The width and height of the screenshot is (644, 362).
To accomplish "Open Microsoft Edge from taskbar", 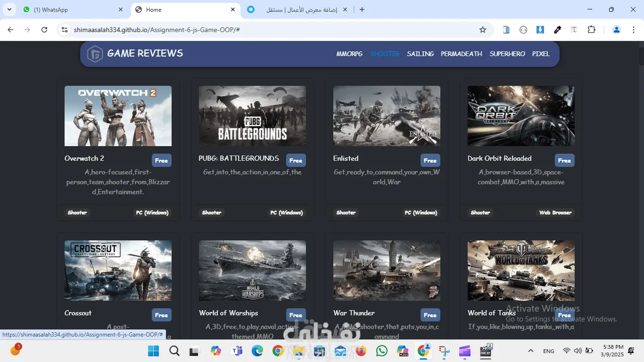I will point(257,351).
